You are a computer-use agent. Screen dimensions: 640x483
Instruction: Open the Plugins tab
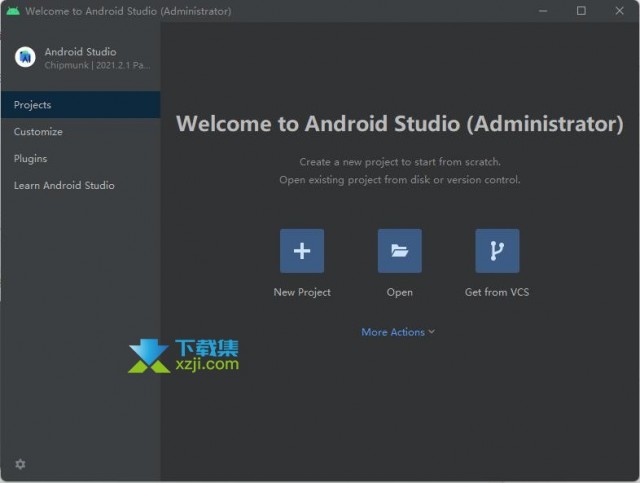(80, 158)
